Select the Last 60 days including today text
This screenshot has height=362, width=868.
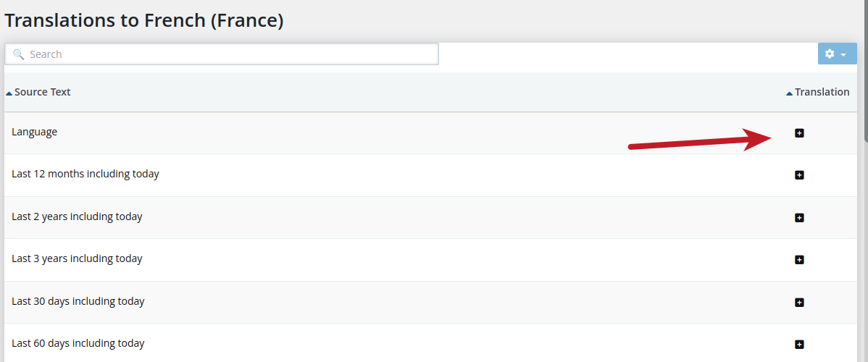pyautogui.click(x=78, y=343)
